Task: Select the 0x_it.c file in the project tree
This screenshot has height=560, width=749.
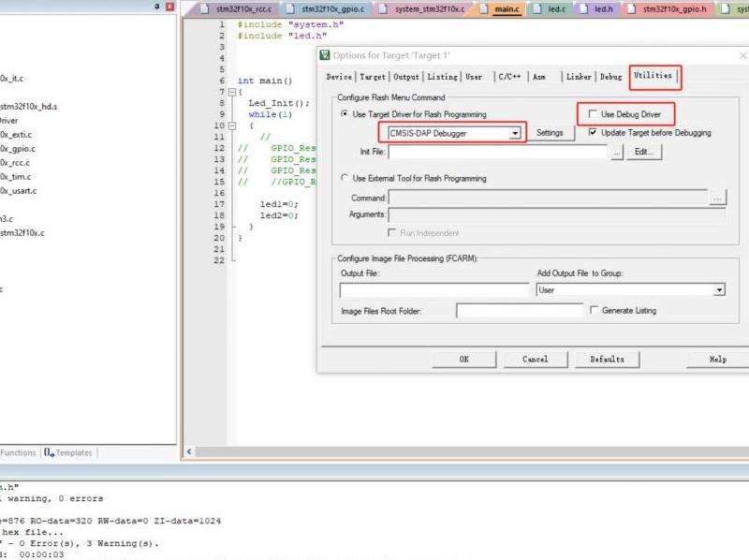Action: (x=12, y=79)
